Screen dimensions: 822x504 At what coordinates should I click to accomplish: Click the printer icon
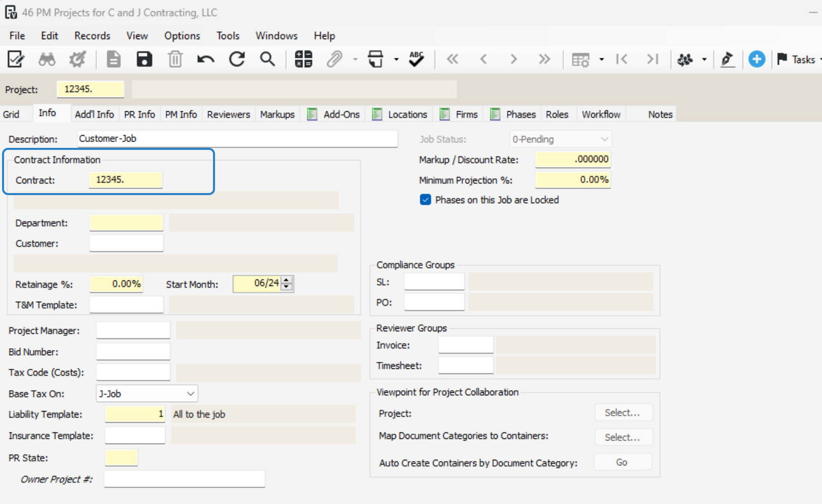(x=376, y=59)
